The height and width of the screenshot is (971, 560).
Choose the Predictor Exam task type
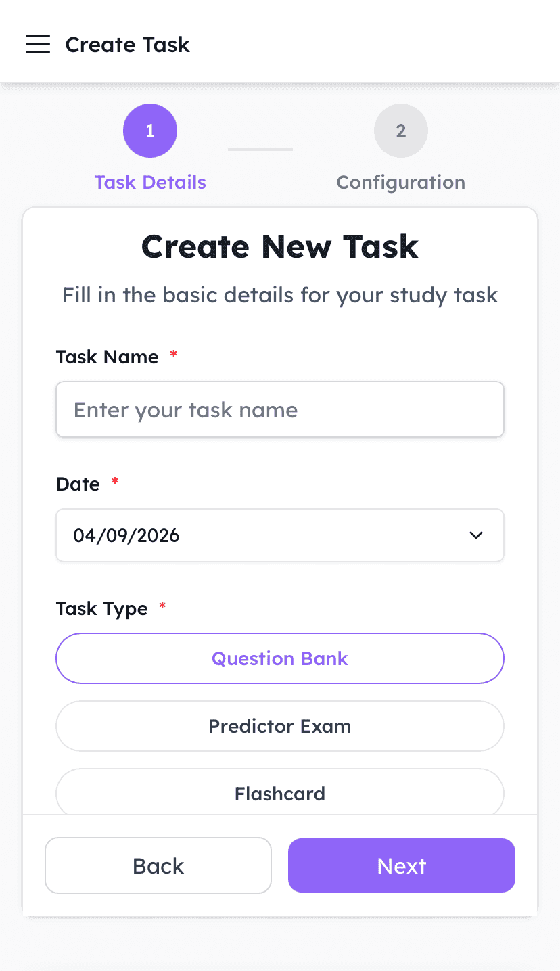280,726
